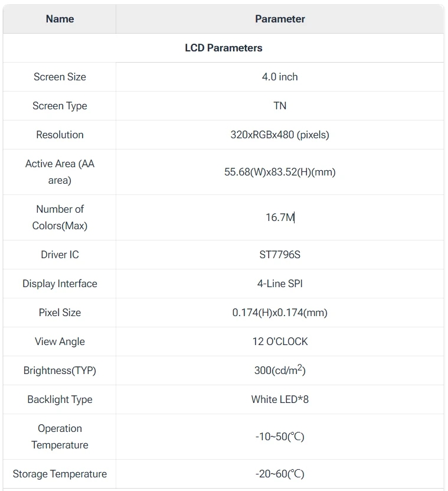Select the "TN" screen type value
The width and height of the screenshot is (448, 491).
[280, 106]
